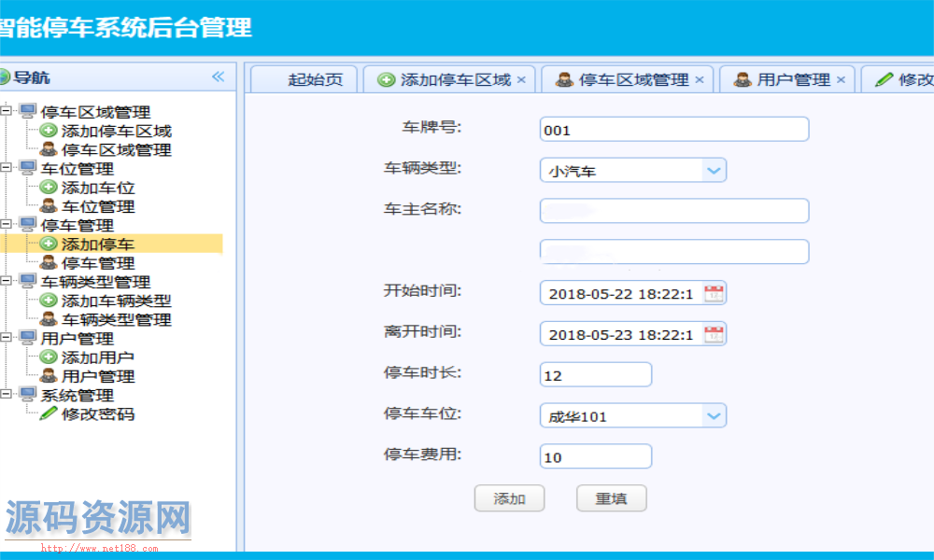Select 添加停车 in navigation tree
The height and width of the screenshot is (560, 934).
tap(98, 244)
